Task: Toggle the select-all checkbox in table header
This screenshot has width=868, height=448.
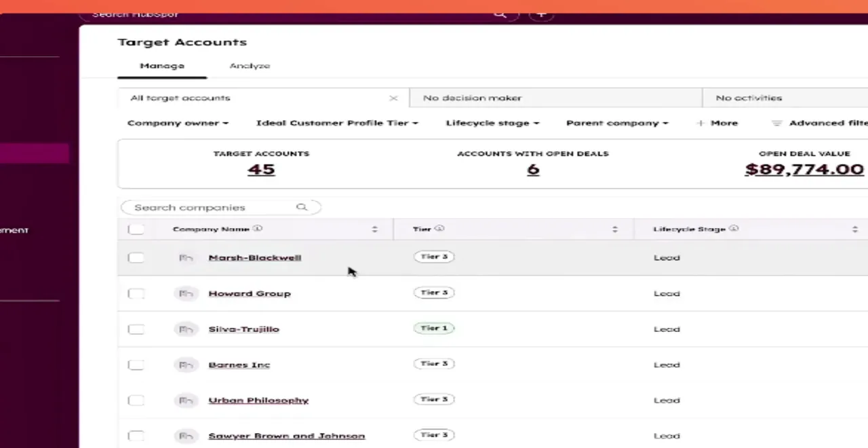Action: coord(136,229)
